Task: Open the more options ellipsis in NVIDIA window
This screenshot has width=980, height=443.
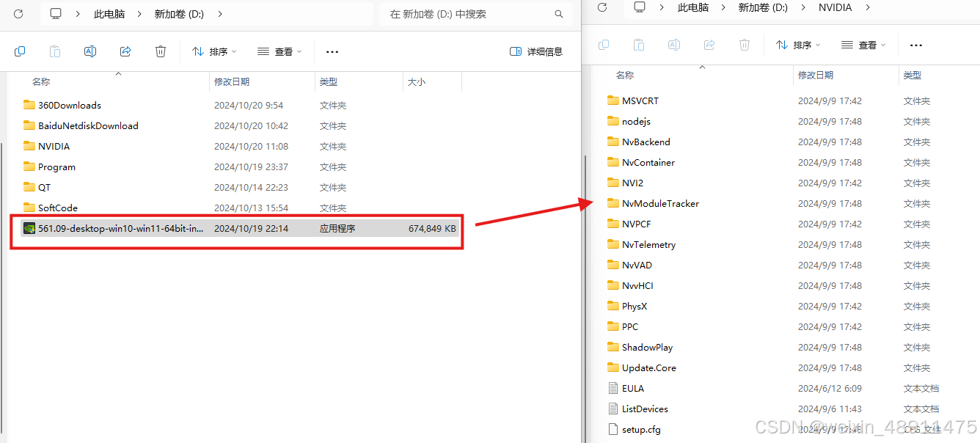Action: point(916,45)
